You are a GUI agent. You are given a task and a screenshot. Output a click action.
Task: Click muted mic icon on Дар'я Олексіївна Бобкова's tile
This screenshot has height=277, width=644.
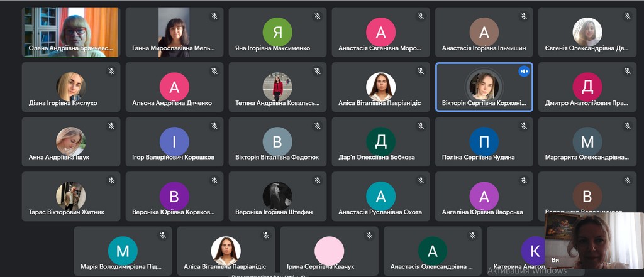tap(420, 126)
